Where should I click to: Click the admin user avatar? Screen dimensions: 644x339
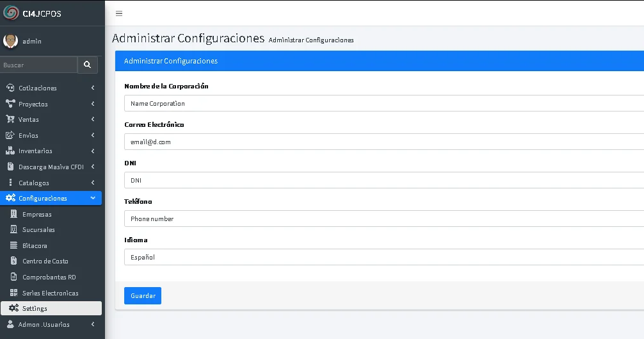[x=10, y=41]
